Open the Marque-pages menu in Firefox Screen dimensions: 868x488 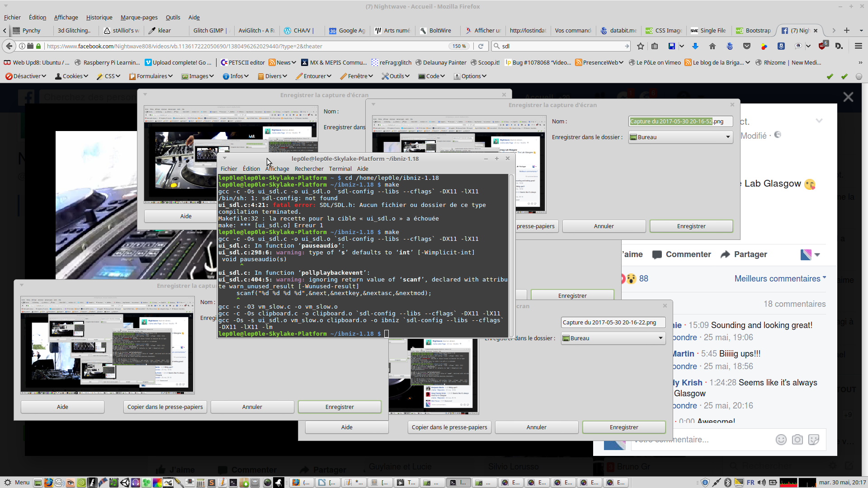[x=139, y=18]
